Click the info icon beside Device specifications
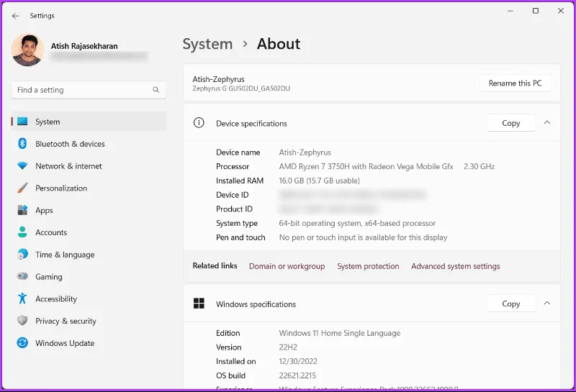The image size is (576, 392). pos(199,122)
